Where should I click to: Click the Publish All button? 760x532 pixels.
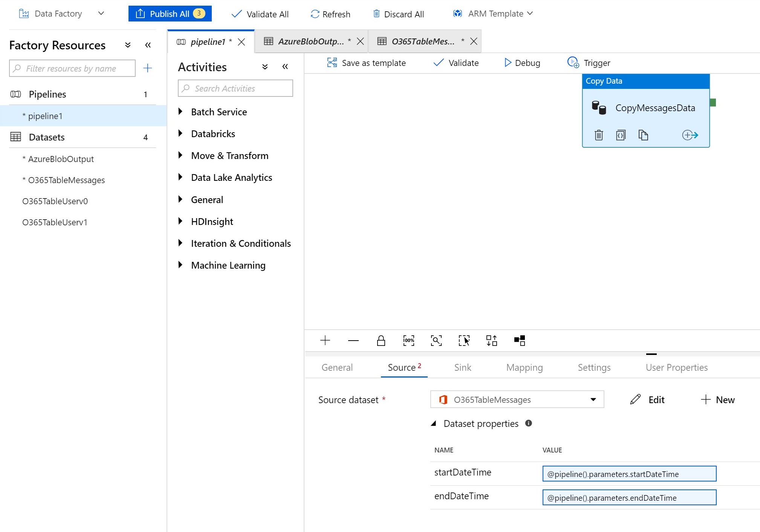170,14
